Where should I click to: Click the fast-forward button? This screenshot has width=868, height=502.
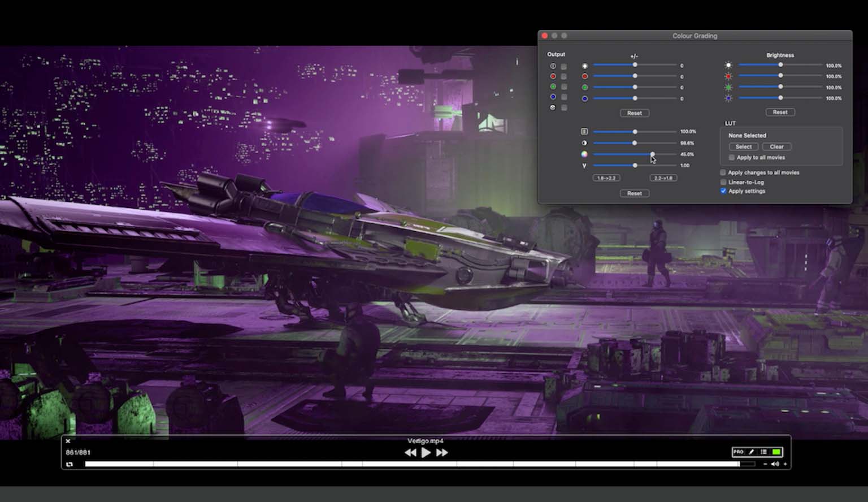tap(442, 452)
